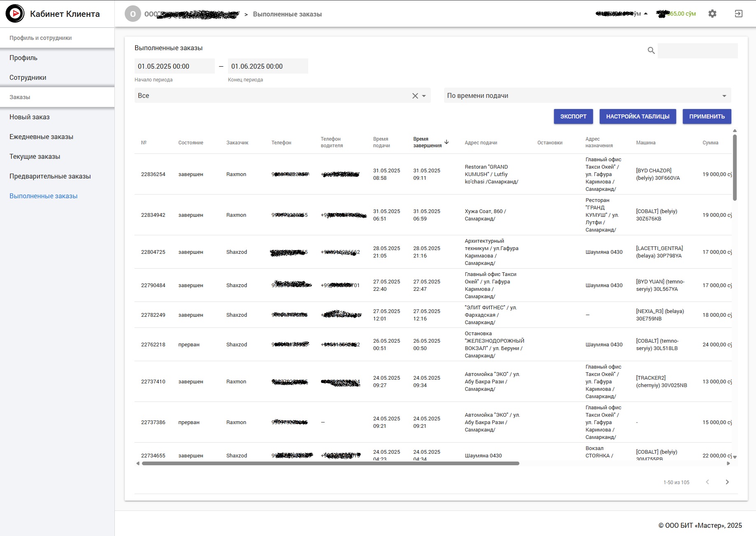This screenshot has height=536, width=756.
Task: Click the Начало периода date field
Action: [174, 67]
